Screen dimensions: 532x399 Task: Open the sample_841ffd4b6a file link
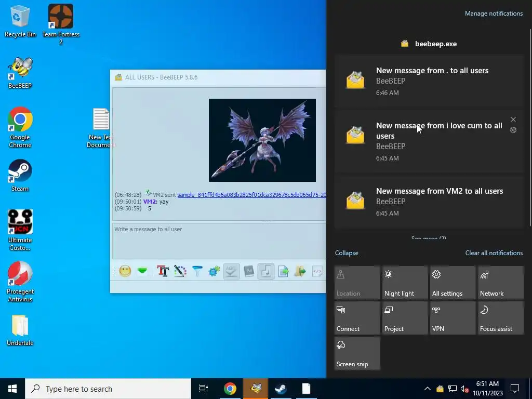[x=251, y=195]
